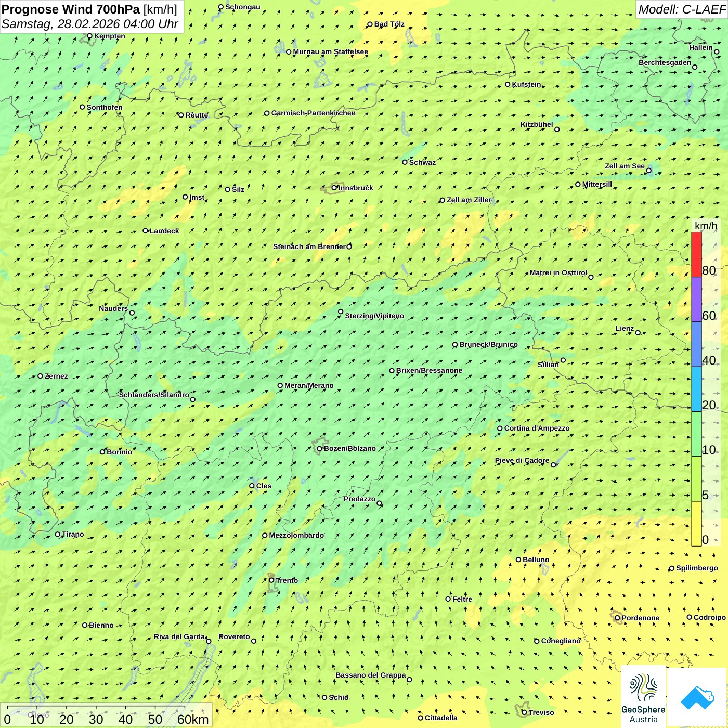Click the 'Cortina d'Ampezzo' label
This screenshot has width=728, height=728.
tap(537, 428)
